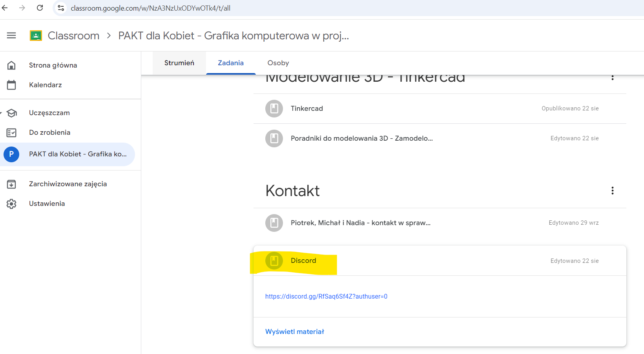Click the calendar icon in the sidebar
Viewport: 644px width, 354px height.
point(11,85)
